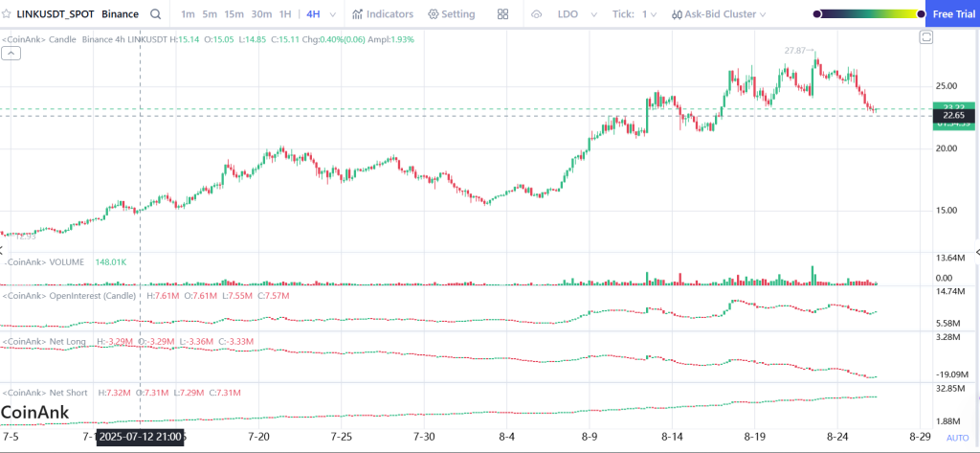Select the 30m timeframe
The width and height of the screenshot is (980, 453).
261,13
